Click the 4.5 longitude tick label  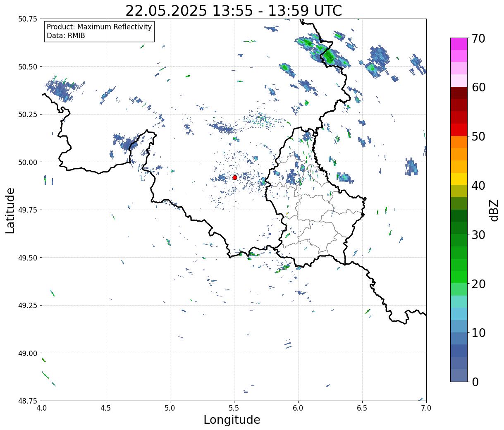click(x=106, y=408)
